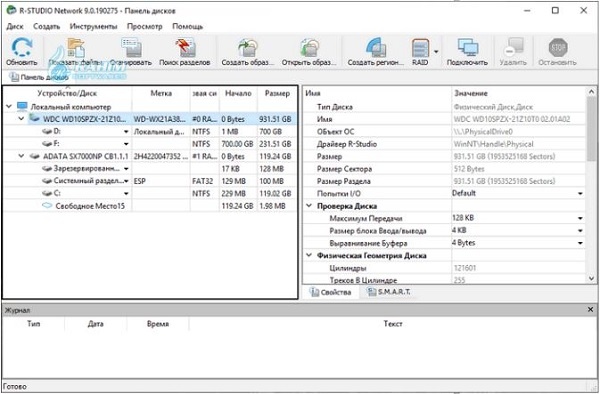Open dropdown arrow next to Системный раздел
Viewport: 600px width, 394px height.
click(x=126, y=181)
